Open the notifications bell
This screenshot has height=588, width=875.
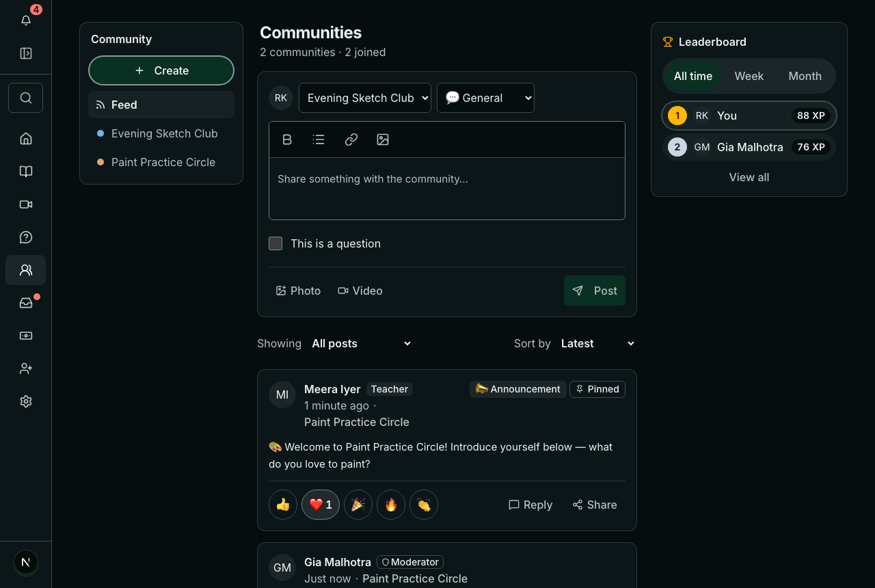[x=26, y=21]
